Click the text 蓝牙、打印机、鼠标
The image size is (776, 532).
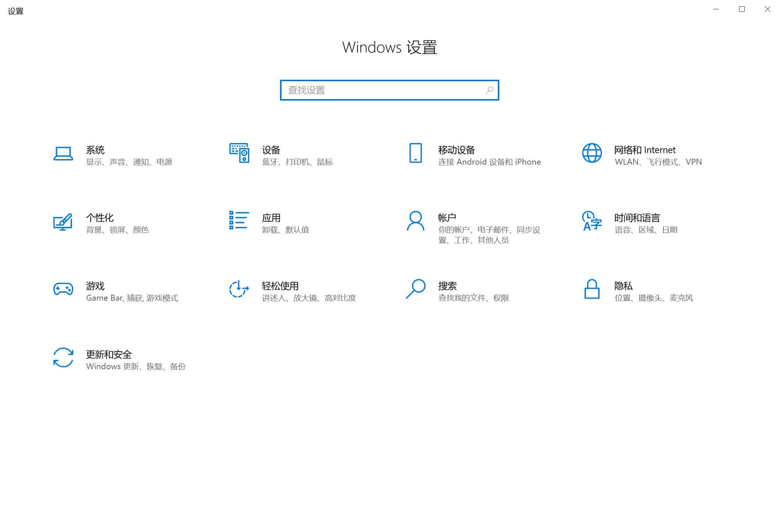pos(297,162)
